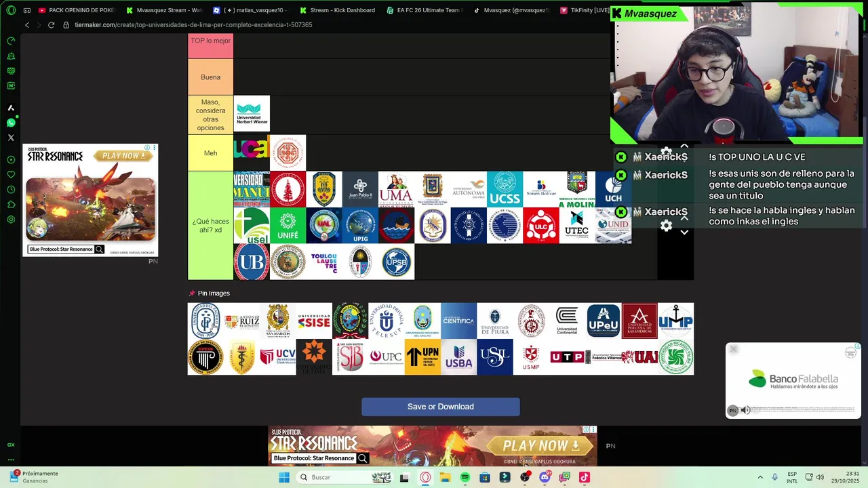
Task: Switch to PACK OPENING DE POKE tab
Action: (77, 10)
